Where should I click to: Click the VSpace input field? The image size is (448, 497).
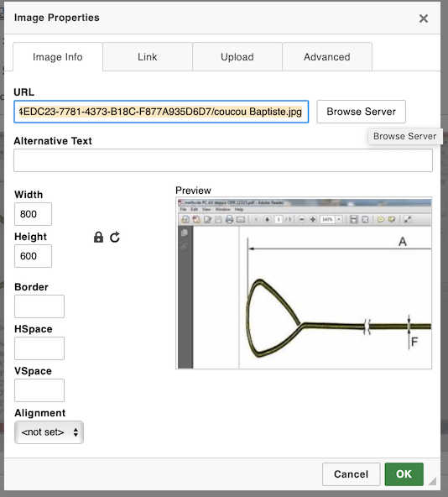[39, 390]
